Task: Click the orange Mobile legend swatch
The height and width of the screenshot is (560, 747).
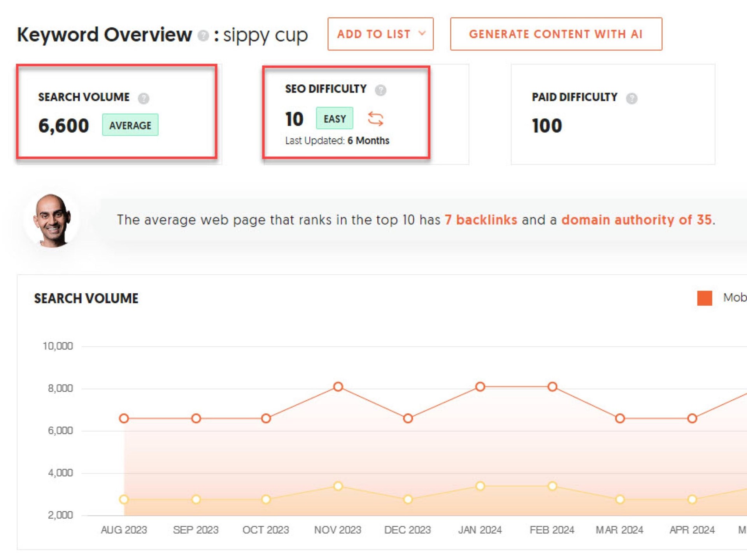Action: point(704,298)
